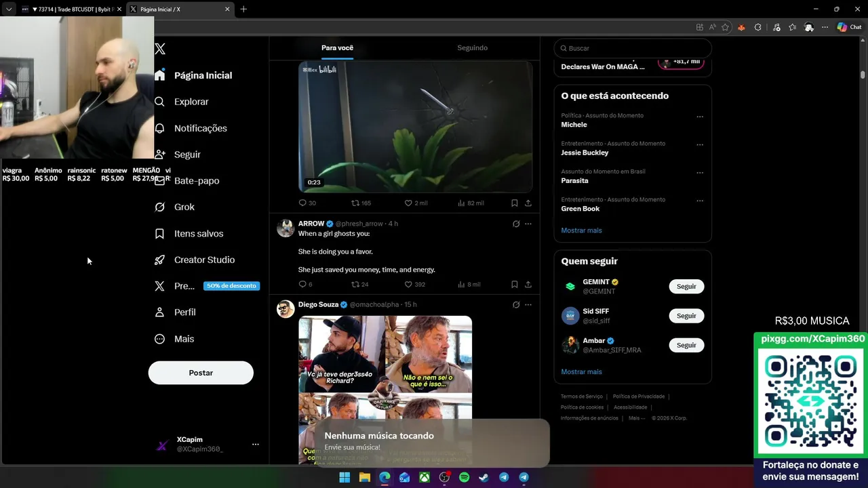Screen dimensions: 868x488
Task: Switch to Trade BTCUSDT Bybit browser tab
Action: point(71,9)
